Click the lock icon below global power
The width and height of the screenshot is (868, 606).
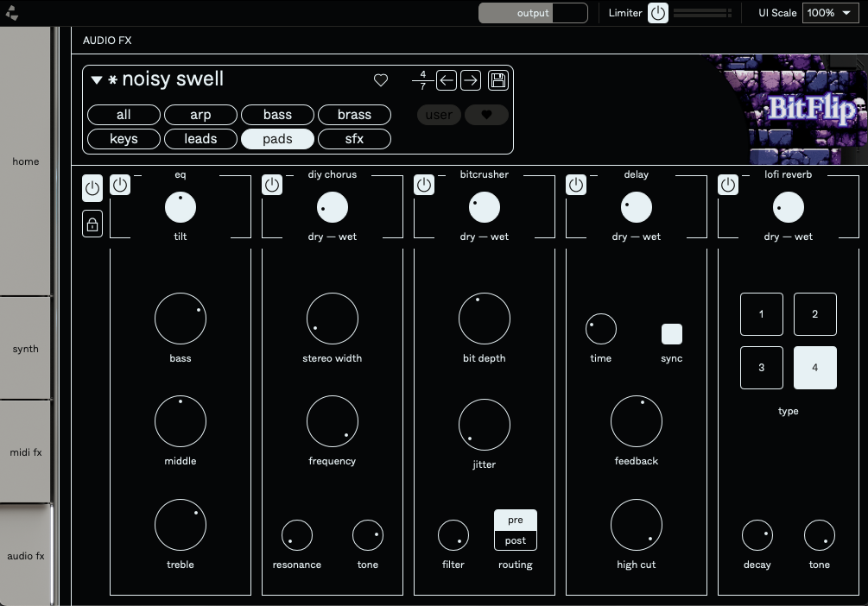(x=92, y=224)
